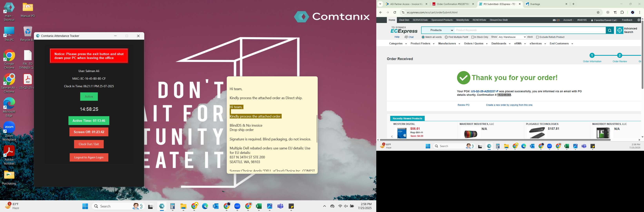Open the Manual PO desktop folder
Image resolution: width=644 pixels, height=212 pixels.
click(28, 10)
